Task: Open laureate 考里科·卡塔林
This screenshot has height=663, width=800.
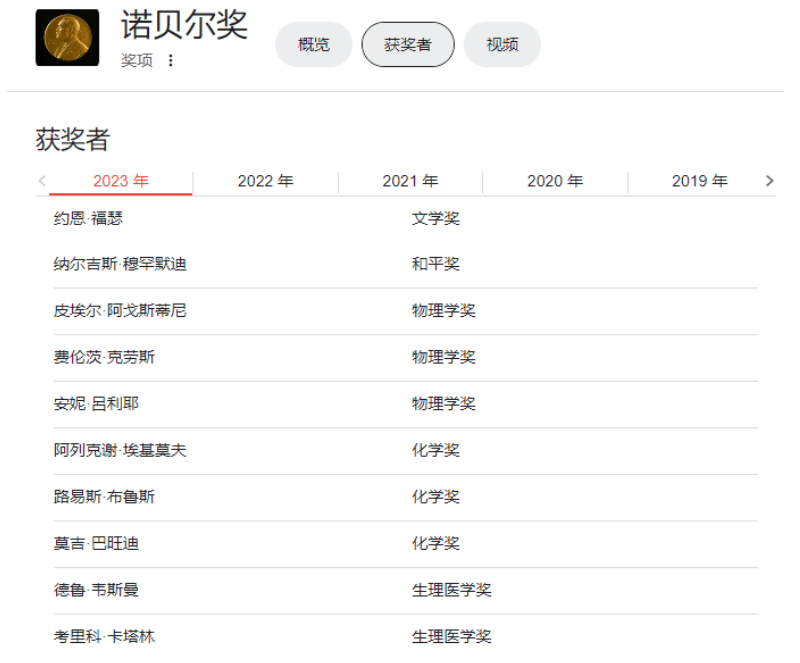Action: coord(104,636)
